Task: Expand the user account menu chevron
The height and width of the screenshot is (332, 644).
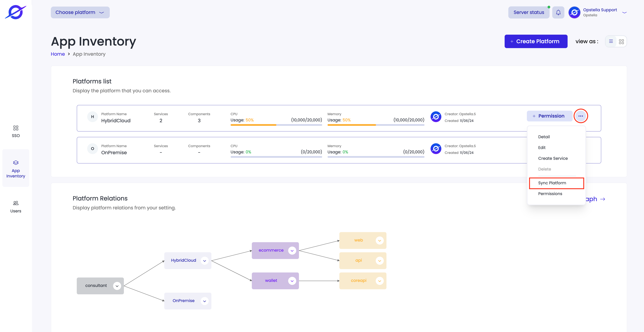Action: (x=624, y=12)
